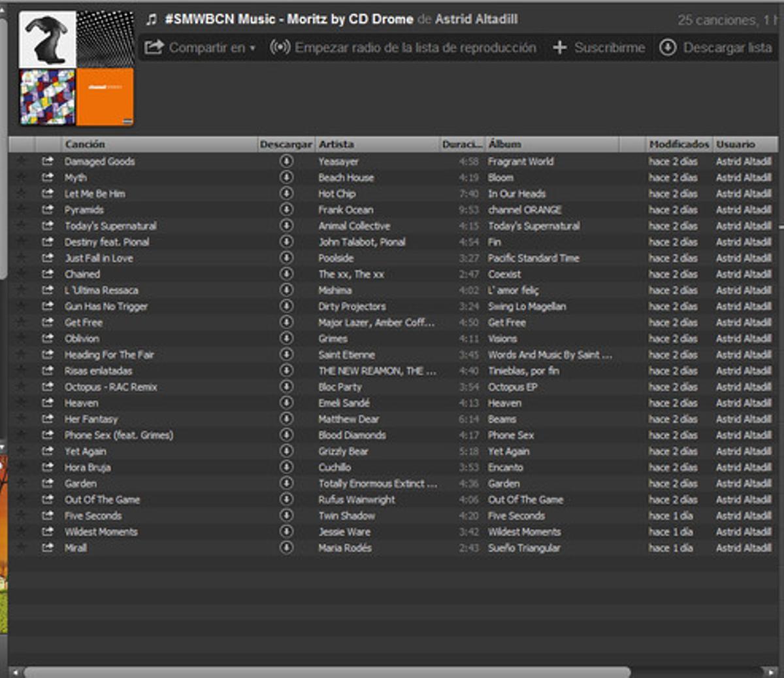Viewport: 784px width, 678px height.
Task: Download the song Gun Has No Trigger
Action: tap(286, 306)
